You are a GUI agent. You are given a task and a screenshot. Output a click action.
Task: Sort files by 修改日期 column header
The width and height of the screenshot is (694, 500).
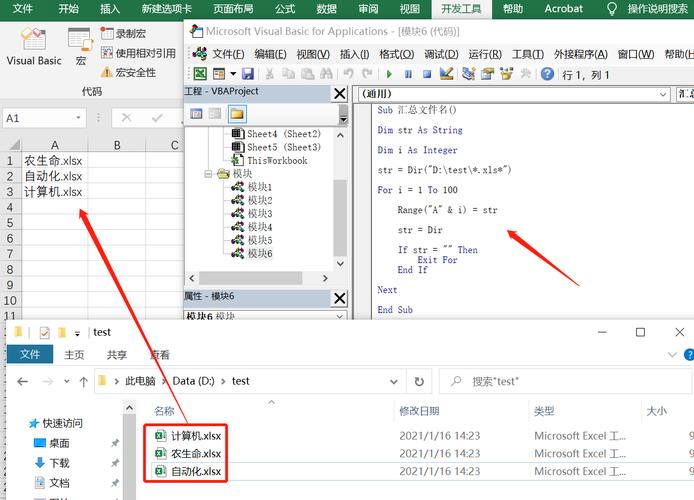click(419, 411)
